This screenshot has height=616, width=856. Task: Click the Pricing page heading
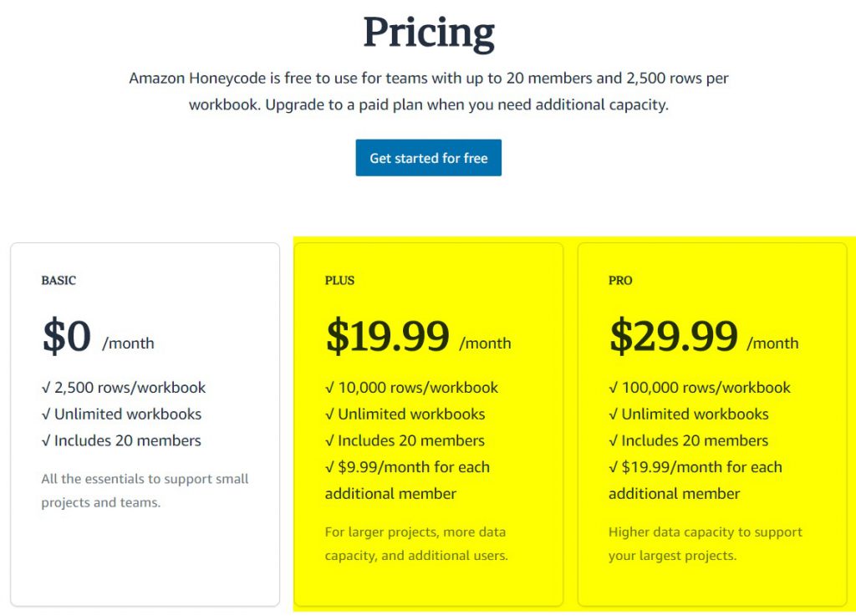(x=428, y=33)
